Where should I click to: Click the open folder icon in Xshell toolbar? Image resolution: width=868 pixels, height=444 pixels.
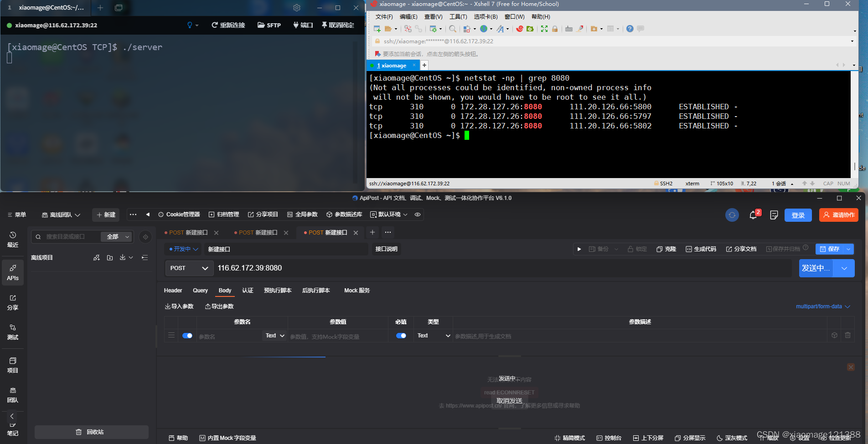[x=388, y=29]
